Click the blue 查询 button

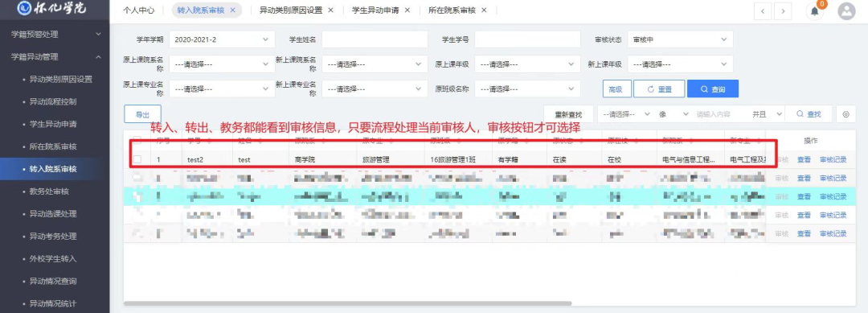712,89
